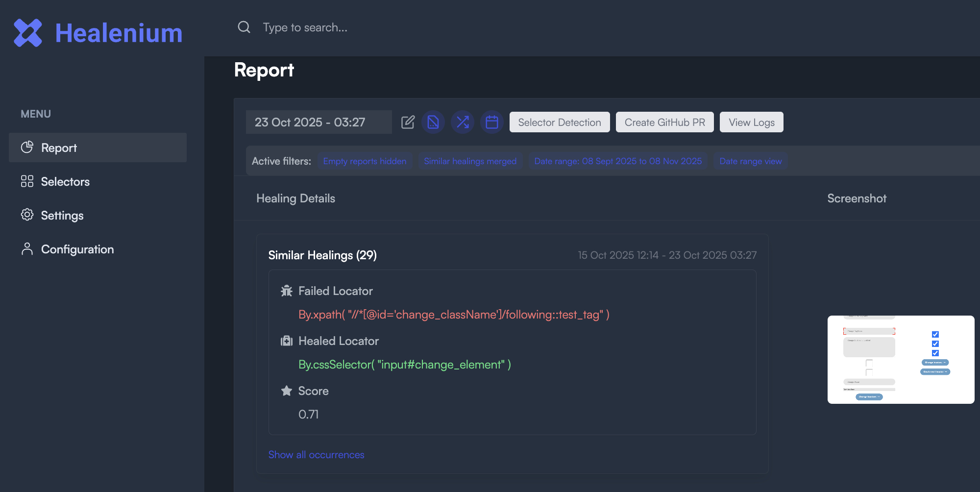Click the Date range view filter chip

pyautogui.click(x=751, y=161)
